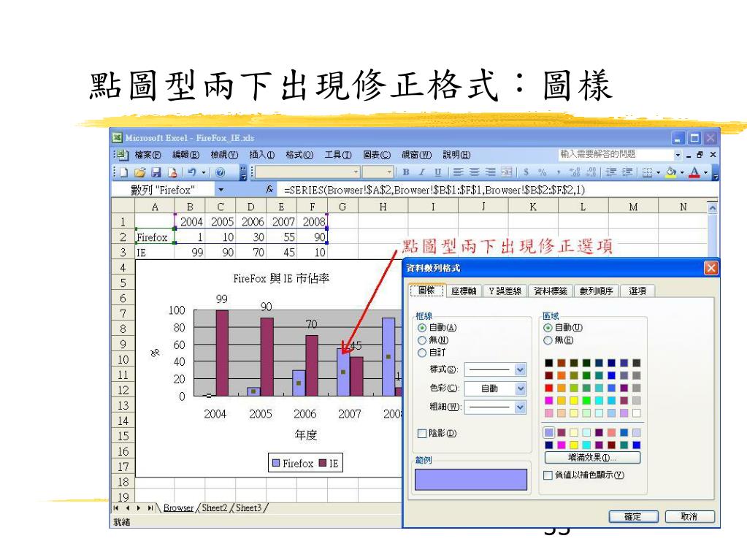Open the Undo history dropdown arrow
Image resolution: width=747 pixels, height=560 pixels.
[x=204, y=172]
